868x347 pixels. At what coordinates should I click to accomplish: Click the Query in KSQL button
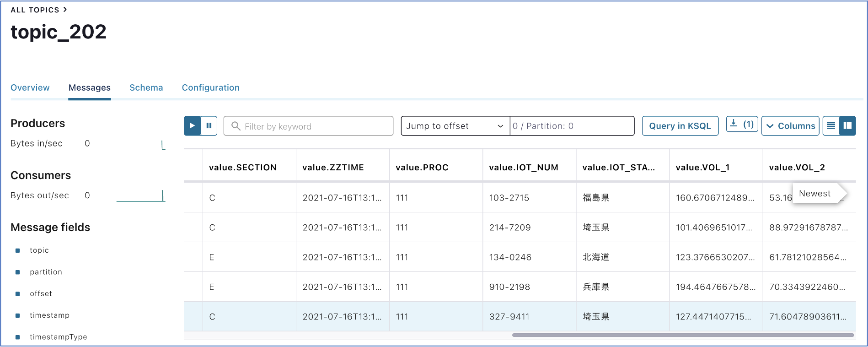coord(680,126)
